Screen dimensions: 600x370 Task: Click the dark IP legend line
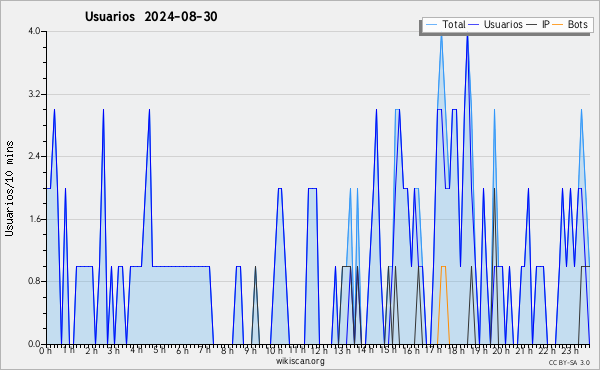pos(532,25)
